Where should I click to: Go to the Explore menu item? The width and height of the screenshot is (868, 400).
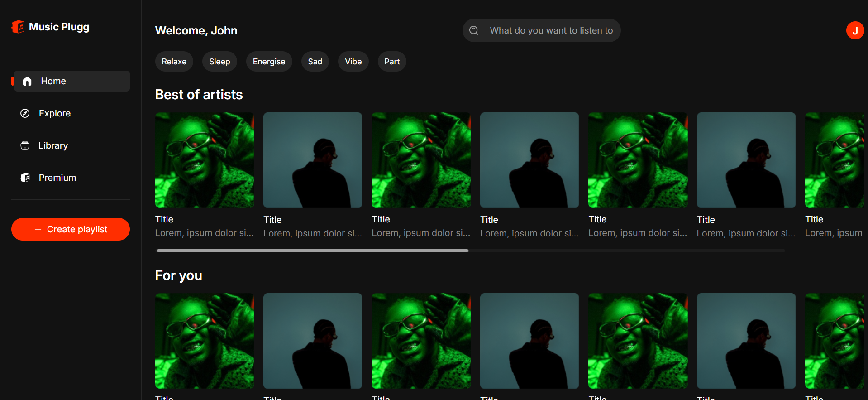pyautogui.click(x=72, y=113)
